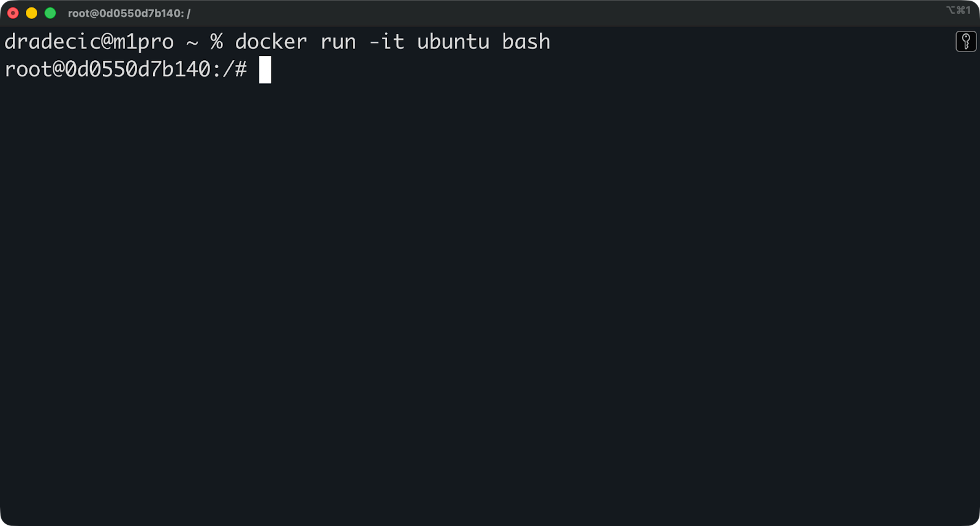Screen dimensions: 980x526
Task: Select the word 'bash' in the command
Action: (527, 42)
